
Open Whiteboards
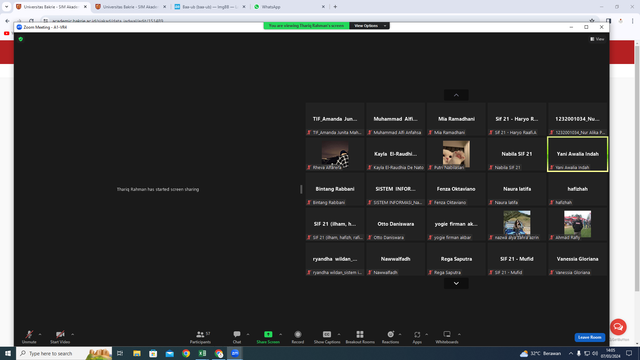(447, 337)
